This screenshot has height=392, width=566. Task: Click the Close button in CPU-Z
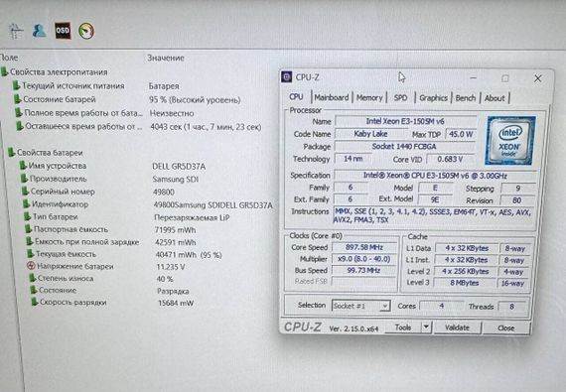tap(506, 327)
